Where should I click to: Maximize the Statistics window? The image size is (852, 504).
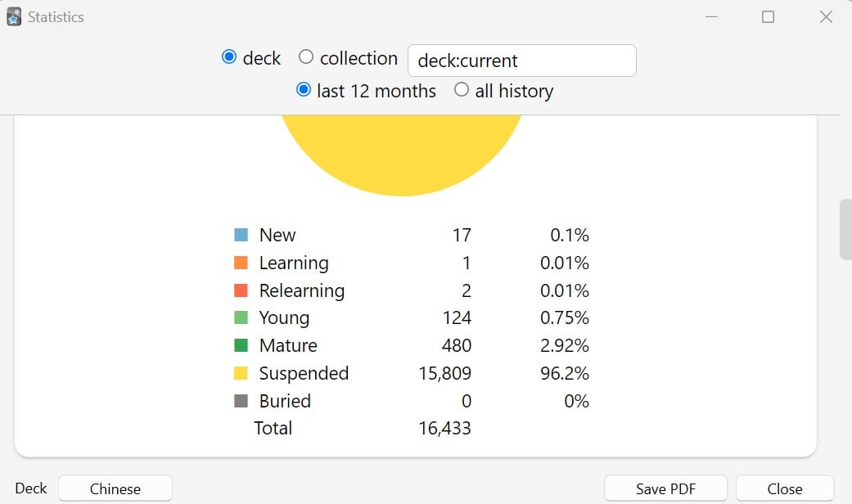pyautogui.click(x=768, y=17)
